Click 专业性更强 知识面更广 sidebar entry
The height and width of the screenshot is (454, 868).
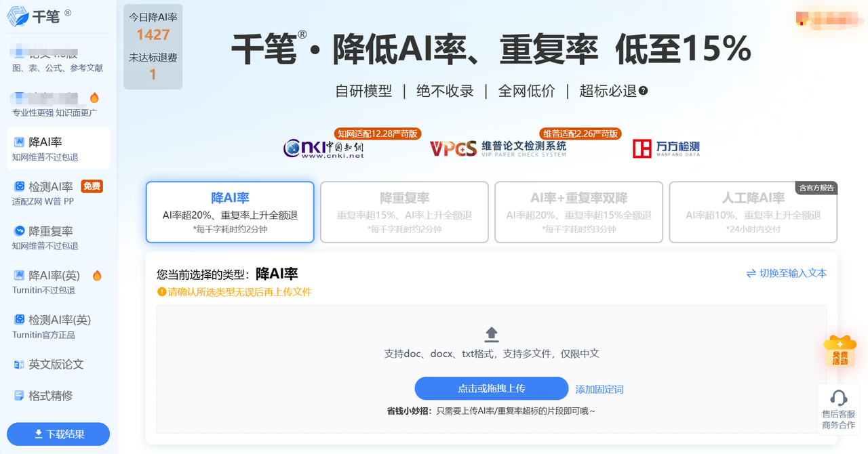coord(55,112)
